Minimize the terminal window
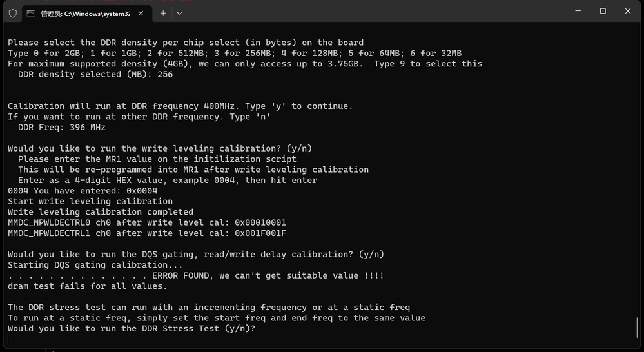The image size is (644, 352). (x=578, y=11)
